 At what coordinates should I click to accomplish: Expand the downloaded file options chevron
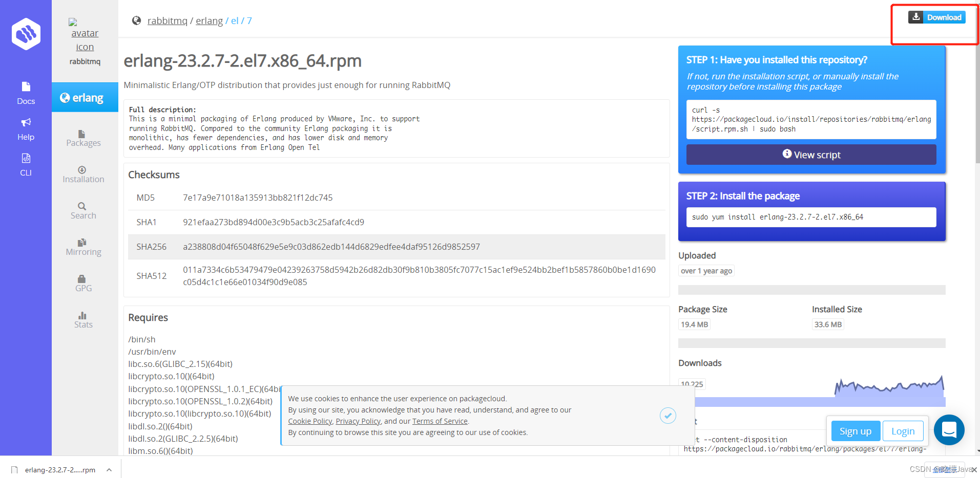[109, 470]
